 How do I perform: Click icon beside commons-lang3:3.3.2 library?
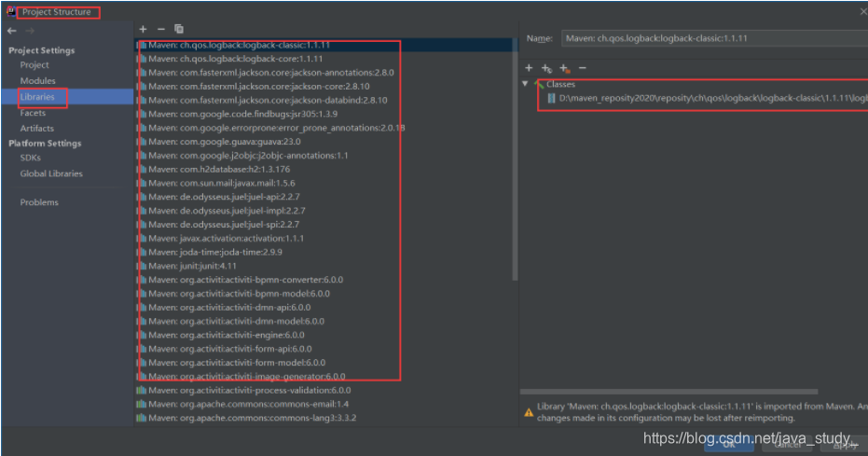[x=142, y=418]
